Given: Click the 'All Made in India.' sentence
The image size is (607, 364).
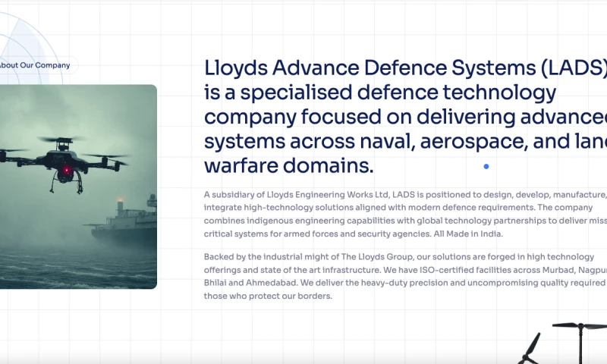Looking at the screenshot, I should pyautogui.click(x=468, y=234).
